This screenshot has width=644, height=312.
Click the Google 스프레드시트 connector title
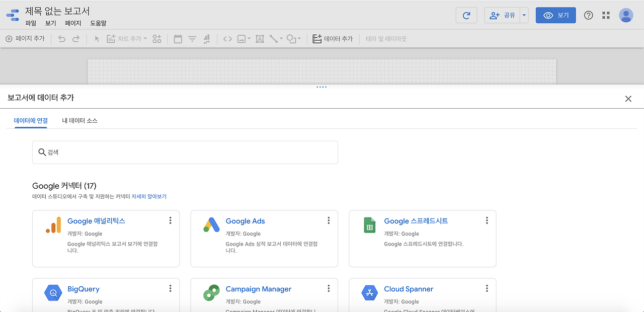(x=416, y=221)
